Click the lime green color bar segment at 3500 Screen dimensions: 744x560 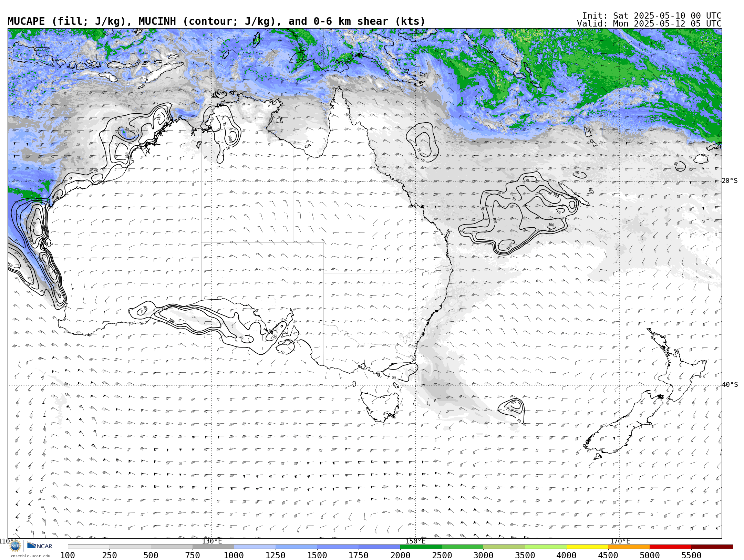pos(546,547)
